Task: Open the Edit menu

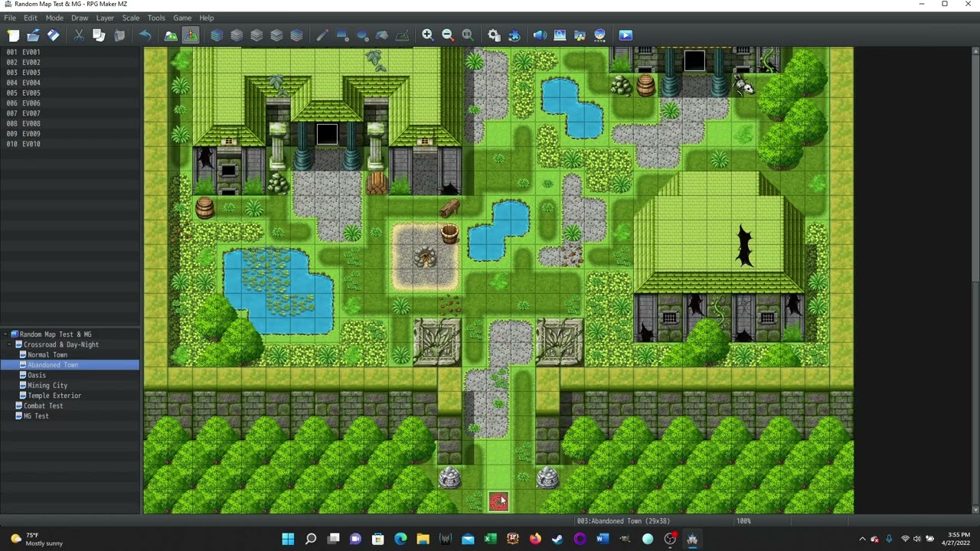Action: click(30, 18)
